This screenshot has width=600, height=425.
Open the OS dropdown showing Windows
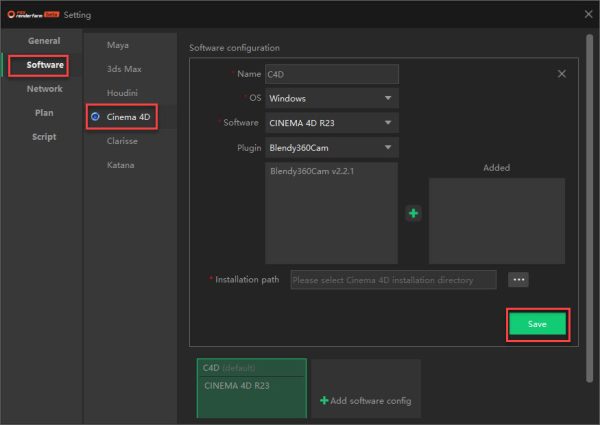[x=331, y=98]
